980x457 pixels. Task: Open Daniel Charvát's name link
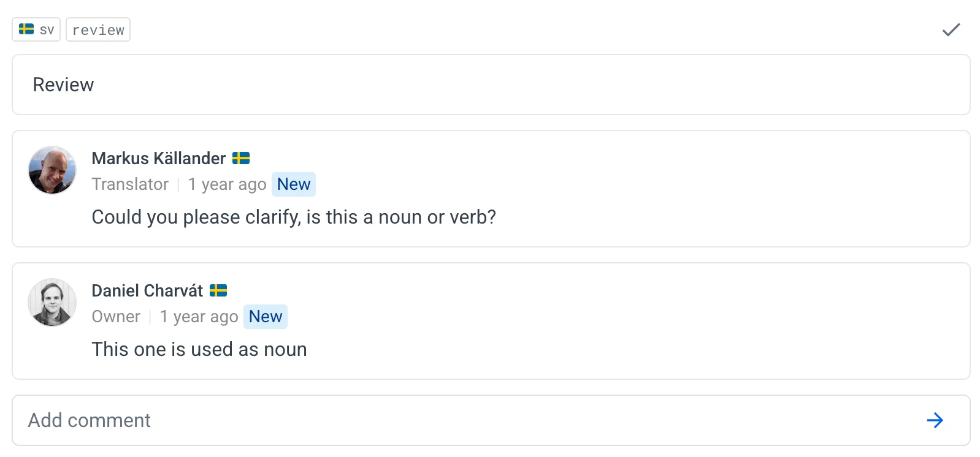coord(147,290)
